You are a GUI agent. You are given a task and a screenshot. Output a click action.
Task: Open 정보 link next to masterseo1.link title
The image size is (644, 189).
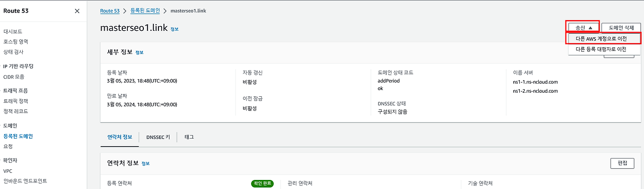pos(175,29)
